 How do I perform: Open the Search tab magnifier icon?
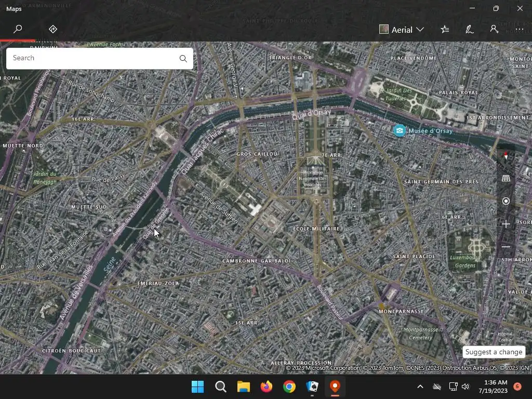(x=18, y=29)
